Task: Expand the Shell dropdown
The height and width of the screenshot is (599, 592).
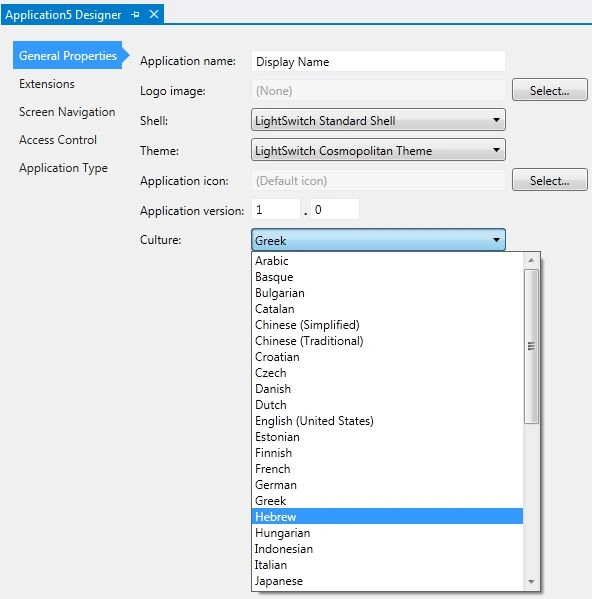Action: coord(496,120)
